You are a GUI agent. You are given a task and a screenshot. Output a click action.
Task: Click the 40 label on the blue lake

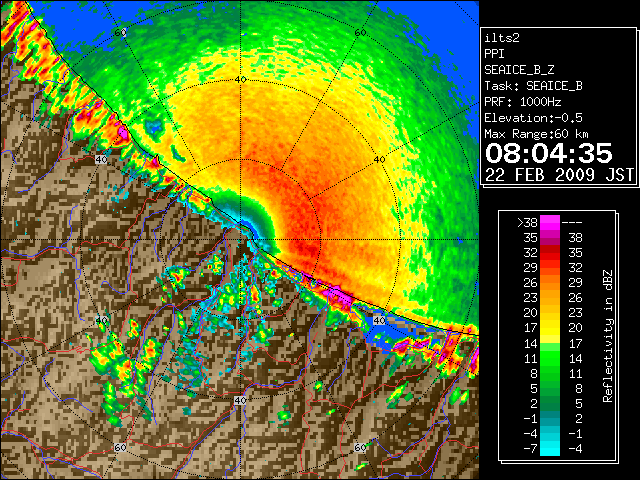coord(380,320)
